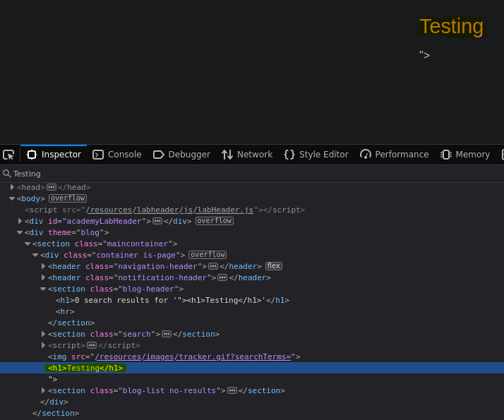Collapse the blog-header section node
The height and width of the screenshot is (420, 504).
click(x=43, y=289)
